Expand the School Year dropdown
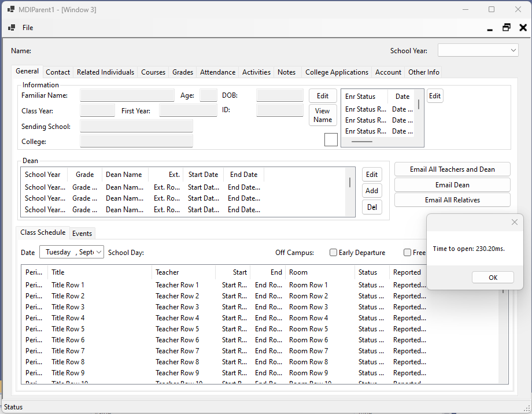Image resolution: width=532 pixels, height=414 pixels. point(513,50)
